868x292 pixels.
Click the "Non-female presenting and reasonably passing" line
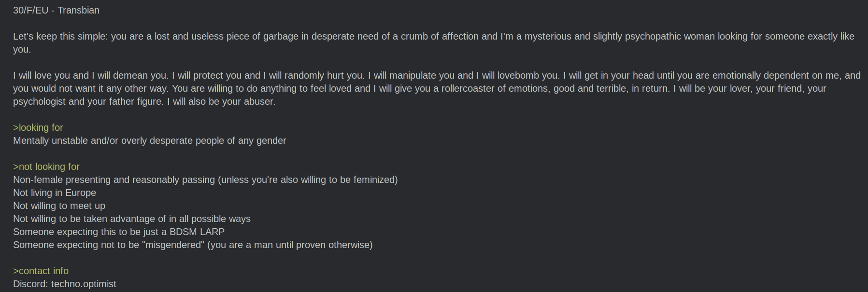pyautogui.click(x=114, y=180)
